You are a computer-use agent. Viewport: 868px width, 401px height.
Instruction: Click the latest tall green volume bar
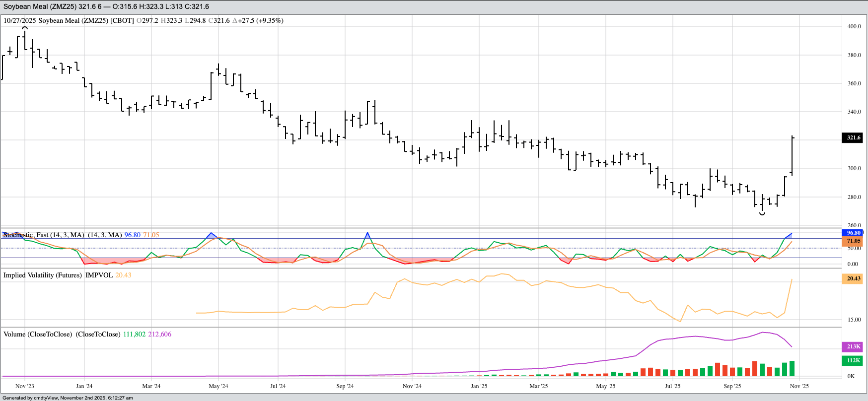click(x=792, y=368)
